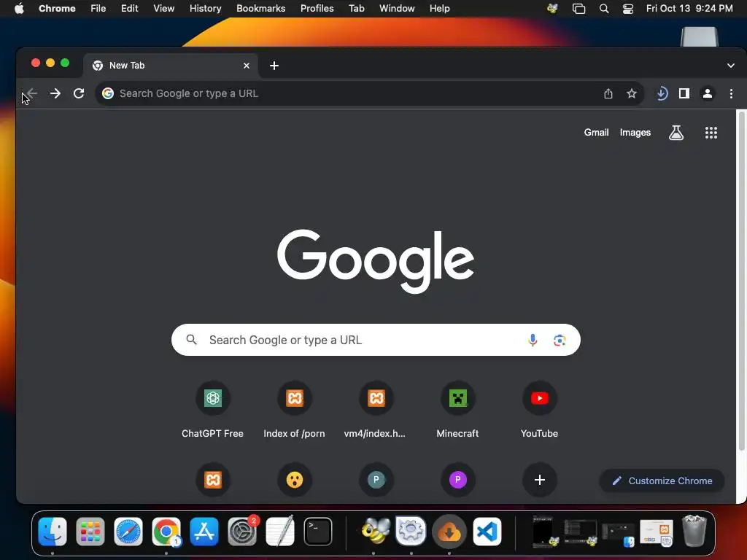Open the teal P shortcut tile

point(376,480)
